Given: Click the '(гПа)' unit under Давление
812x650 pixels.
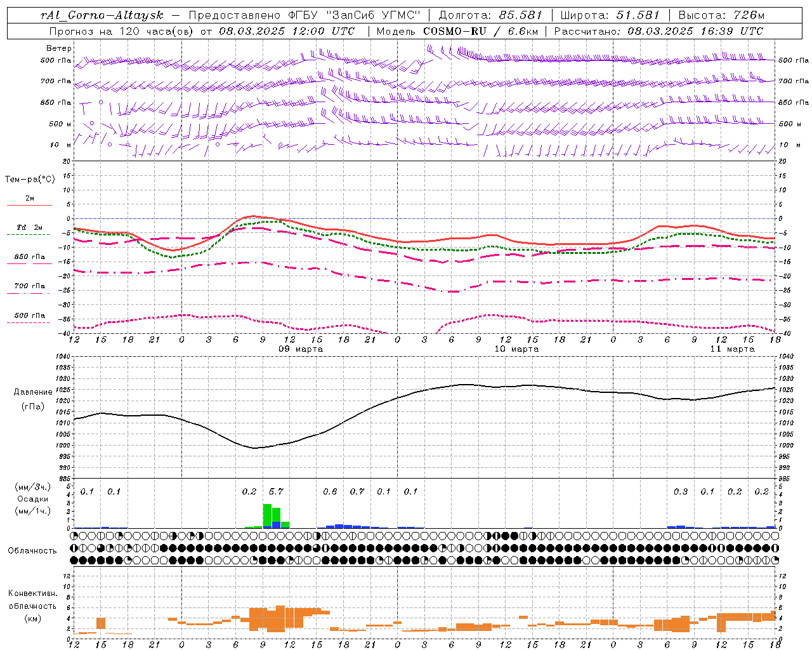Looking at the screenshot, I should (x=33, y=407).
